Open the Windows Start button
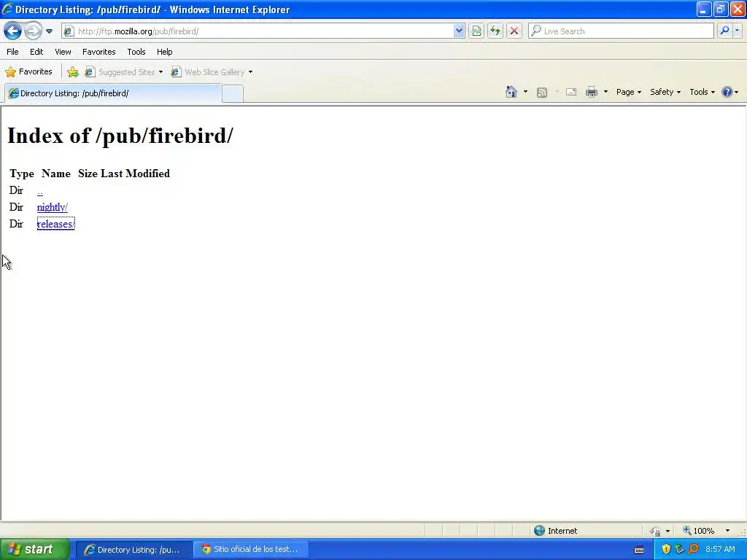 pos(34,550)
